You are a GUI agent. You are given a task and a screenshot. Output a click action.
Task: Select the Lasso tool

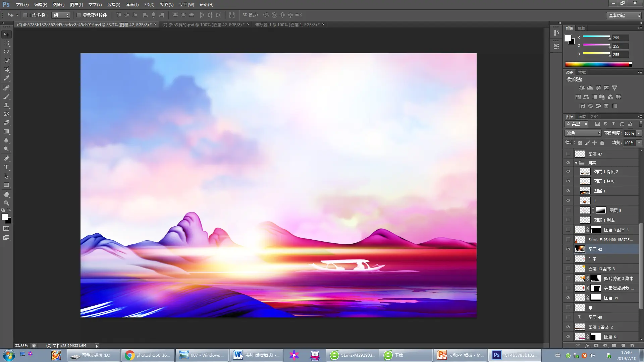(x=6, y=52)
